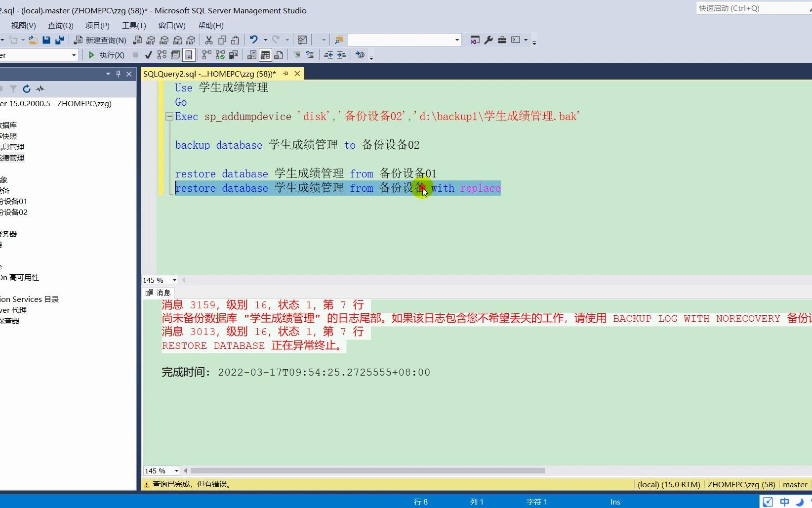Viewport: 812px width, 508px height.
Task: Collapse the Exec sp_addumpdevice code block
Action: tap(169, 117)
